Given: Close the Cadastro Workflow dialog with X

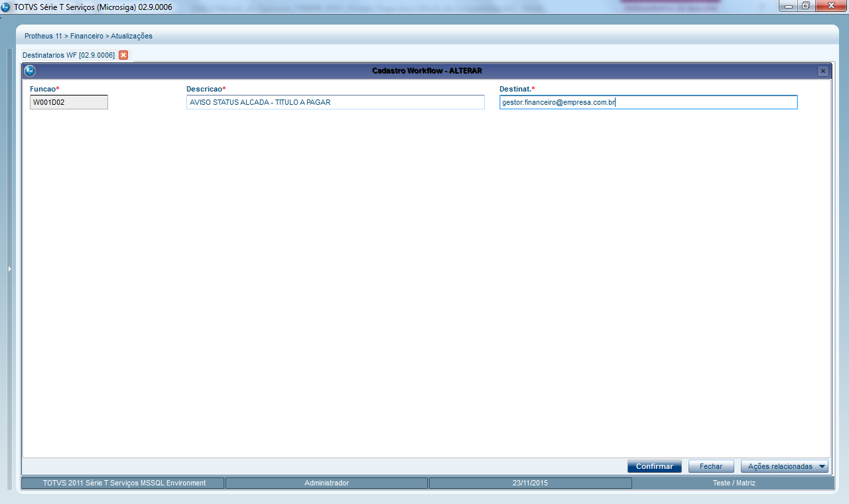Looking at the screenshot, I should (822, 71).
